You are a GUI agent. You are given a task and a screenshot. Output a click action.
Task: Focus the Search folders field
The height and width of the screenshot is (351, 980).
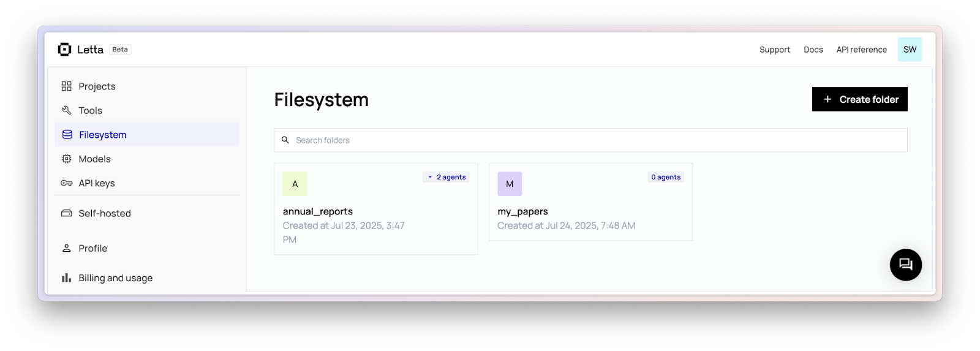[x=590, y=140]
